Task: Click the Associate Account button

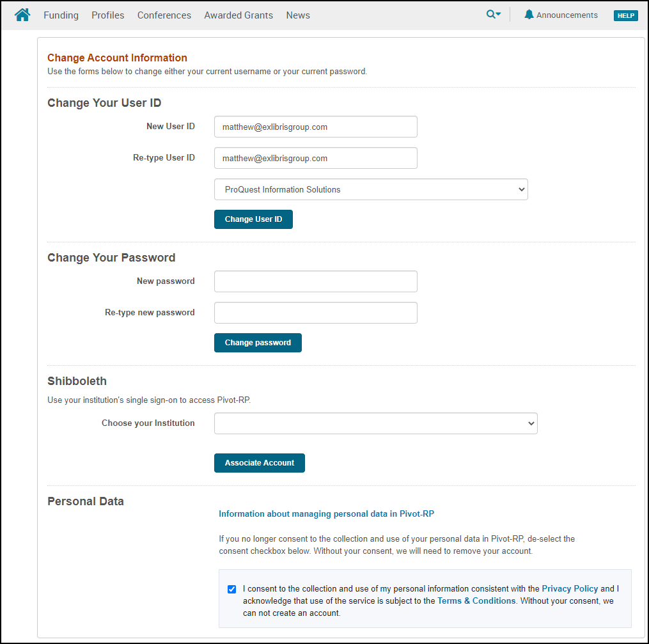Action: point(260,463)
